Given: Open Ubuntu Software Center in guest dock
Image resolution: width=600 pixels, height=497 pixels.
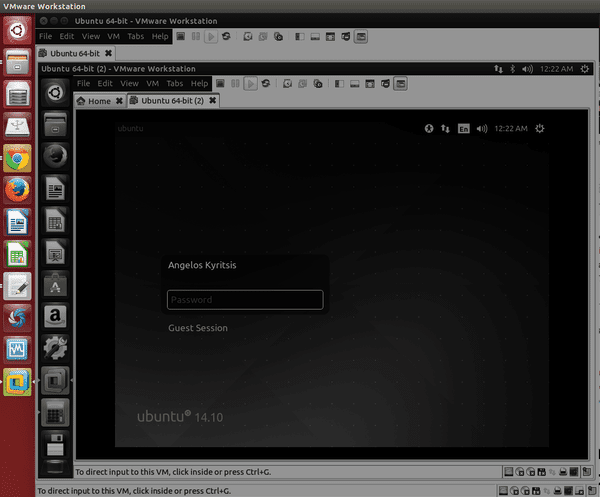Looking at the screenshot, I should pyautogui.click(x=55, y=285).
